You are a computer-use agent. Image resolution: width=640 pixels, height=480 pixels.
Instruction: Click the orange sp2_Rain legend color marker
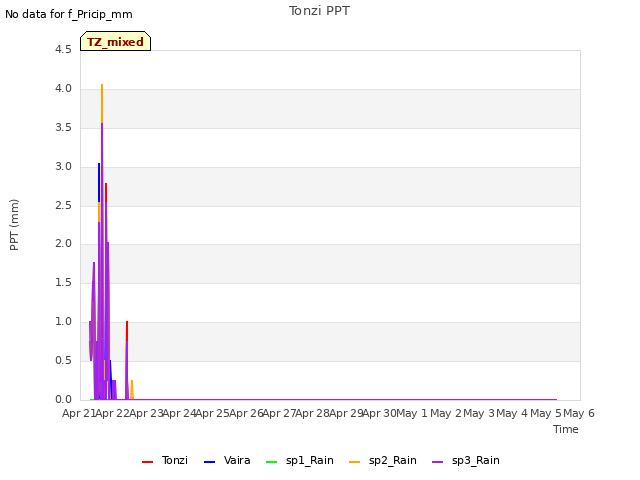[x=355, y=462]
